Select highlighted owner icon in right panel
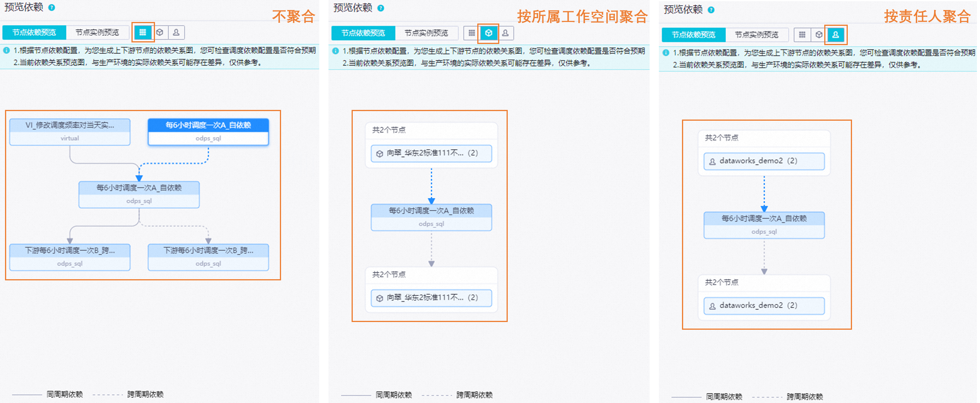Image resolution: width=980 pixels, height=403 pixels. (835, 35)
